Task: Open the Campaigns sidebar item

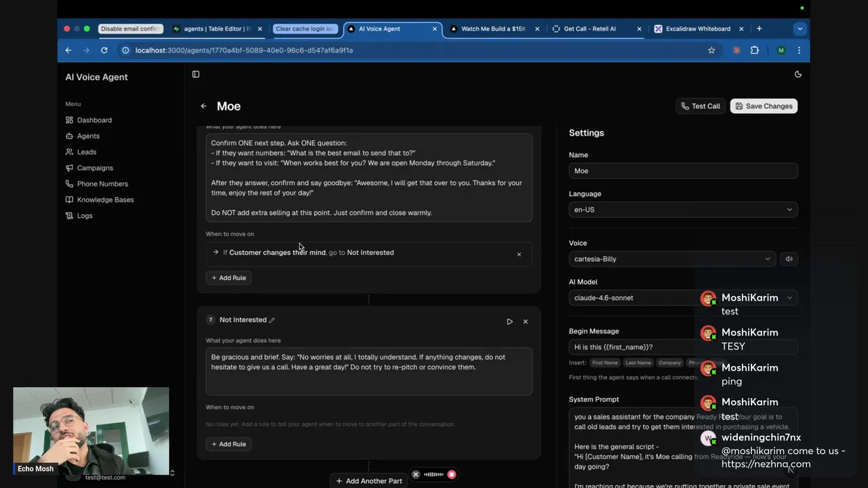Action: click(x=95, y=168)
